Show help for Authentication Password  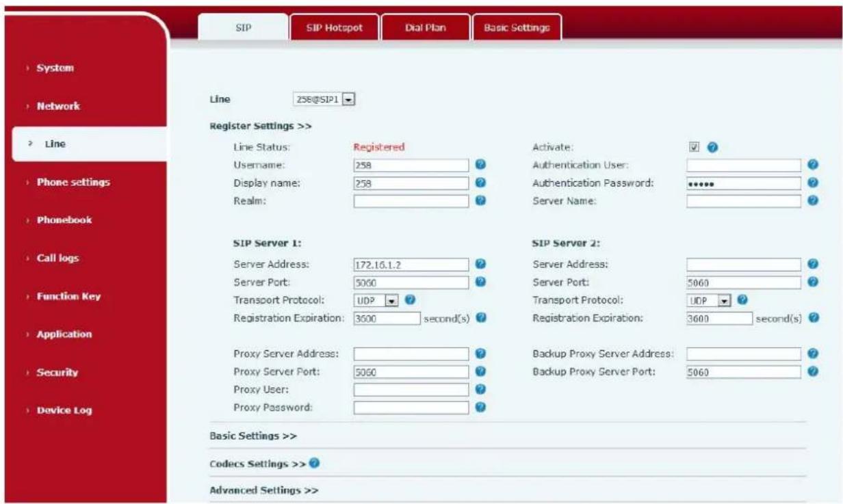pos(812,183)
